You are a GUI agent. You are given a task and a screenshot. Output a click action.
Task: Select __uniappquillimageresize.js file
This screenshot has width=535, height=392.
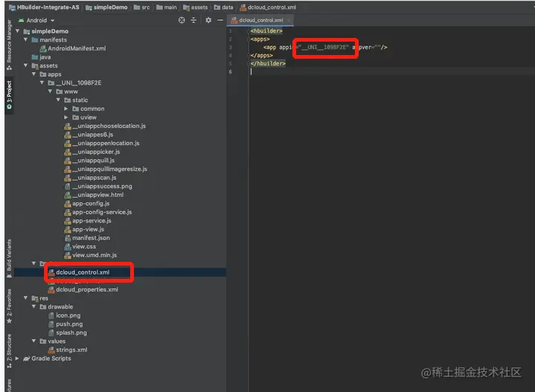pos(106,169)
